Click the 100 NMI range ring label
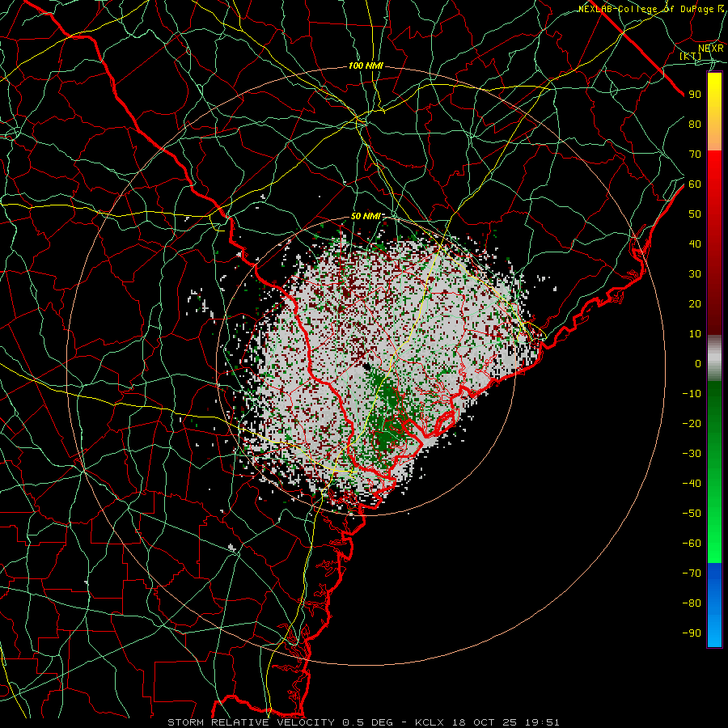728x728 pixels. pos(366,66)
